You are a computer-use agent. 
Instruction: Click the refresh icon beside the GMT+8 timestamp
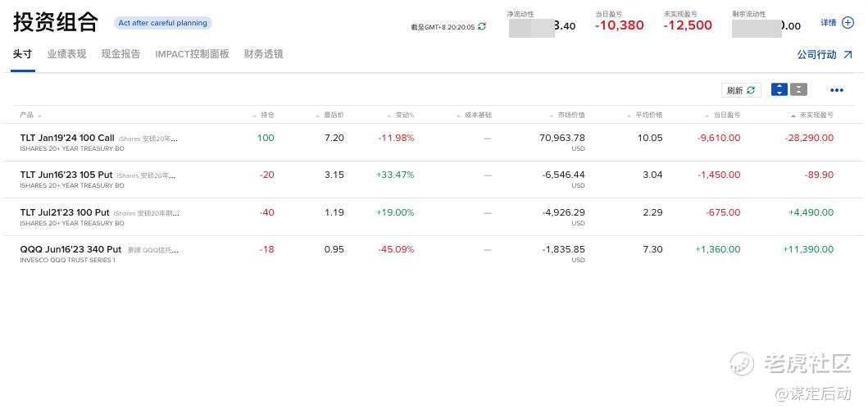tap(482, 26)
